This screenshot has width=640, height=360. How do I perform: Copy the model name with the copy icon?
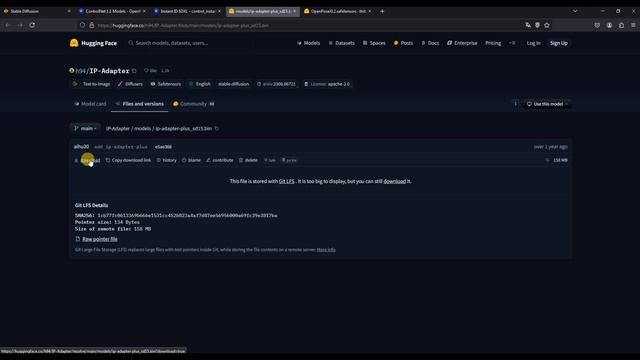(134, 71)
